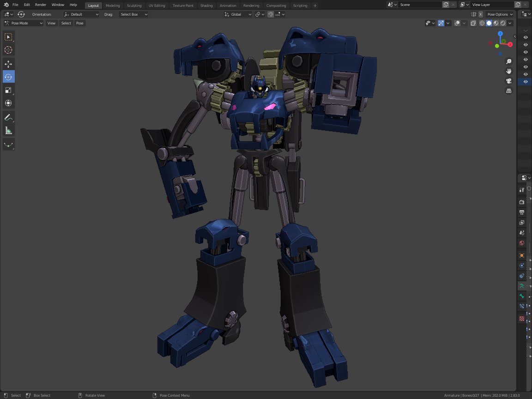
Task: Toggle eye on highlighted outliner row
Action: click(526, 82)
